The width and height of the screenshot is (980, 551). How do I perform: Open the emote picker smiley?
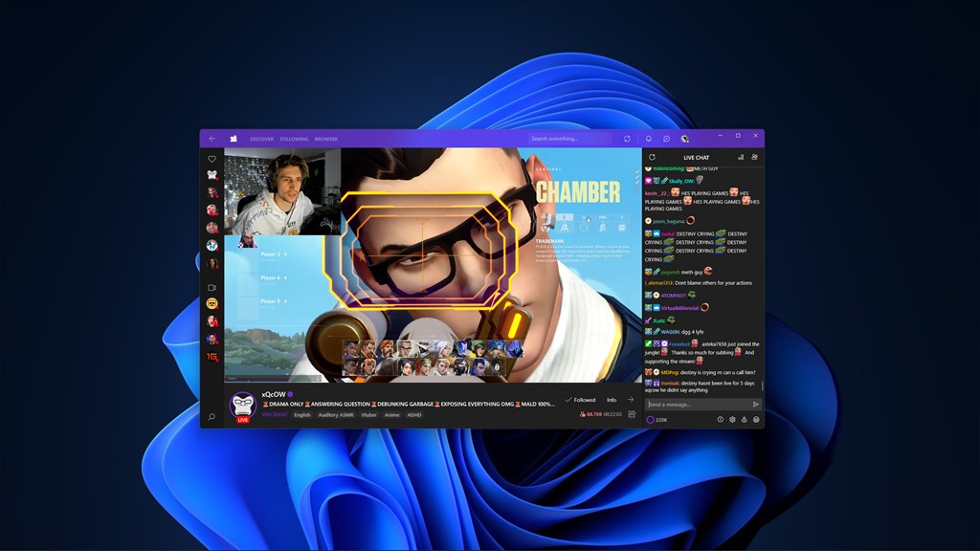(756, 420)
